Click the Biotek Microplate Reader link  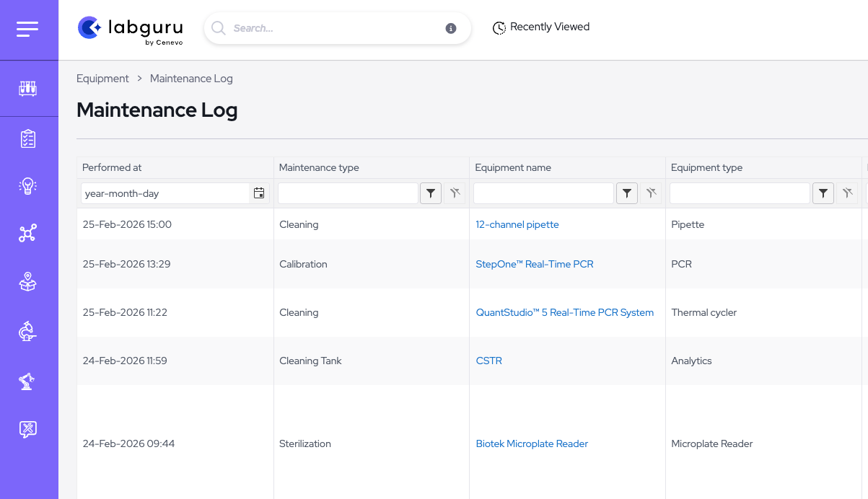[x=532, y=443]
